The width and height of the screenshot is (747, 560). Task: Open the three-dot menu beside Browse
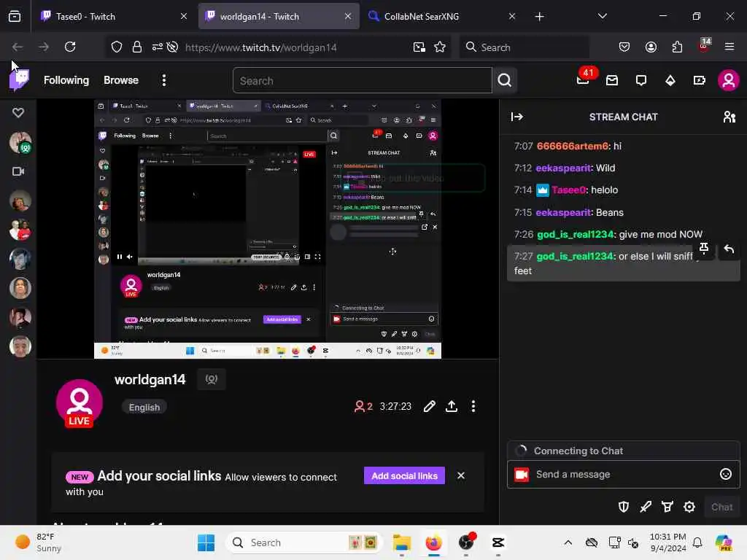click(x=164, y=80)
